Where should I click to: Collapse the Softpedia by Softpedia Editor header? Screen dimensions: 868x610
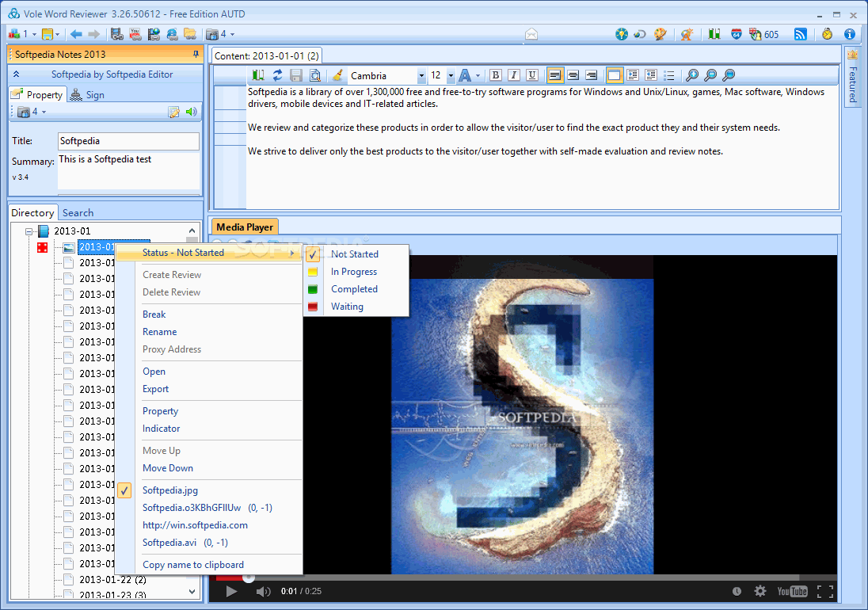(x=16, y=74)
